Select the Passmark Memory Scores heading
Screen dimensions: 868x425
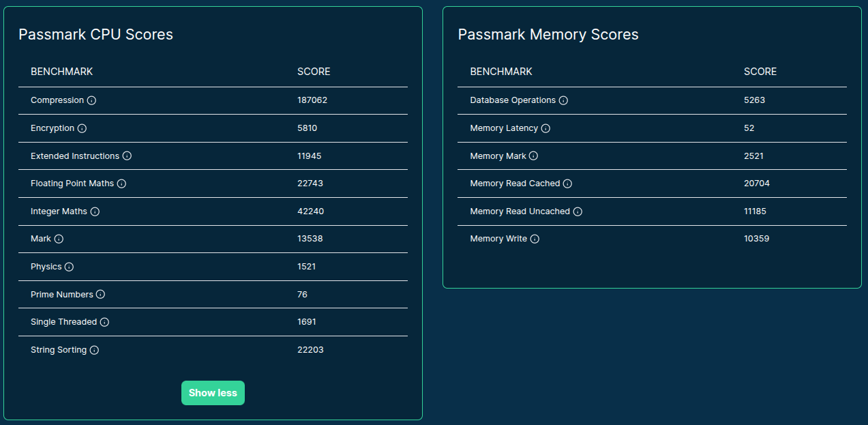point(548,34)
